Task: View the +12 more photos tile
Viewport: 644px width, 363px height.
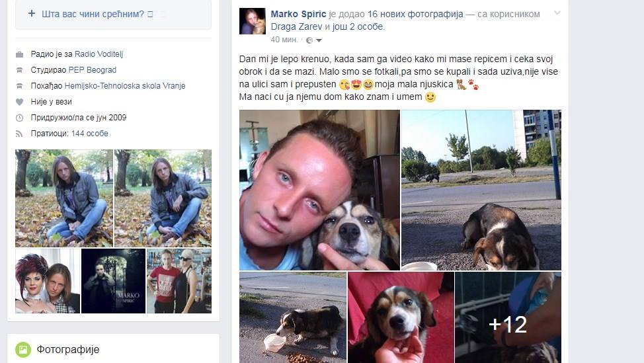Action: 508,317
